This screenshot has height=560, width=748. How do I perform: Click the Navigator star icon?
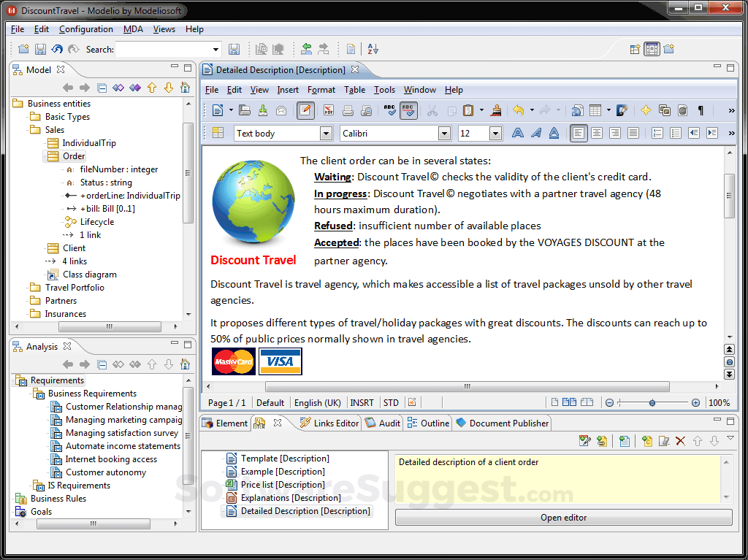(646, 110)
